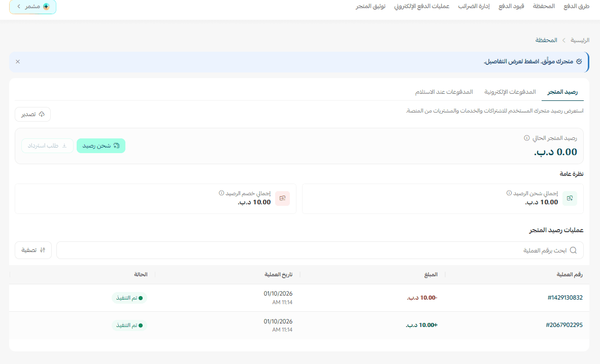This screenshot has height=364, width=600.
Task: Expand the مثمر menu chevron
Action: [19, 7]
